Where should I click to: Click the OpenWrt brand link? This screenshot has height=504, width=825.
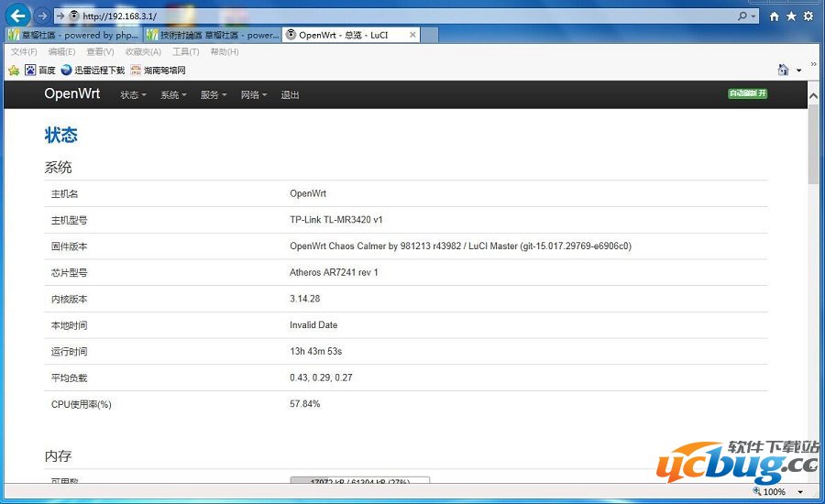72,94
